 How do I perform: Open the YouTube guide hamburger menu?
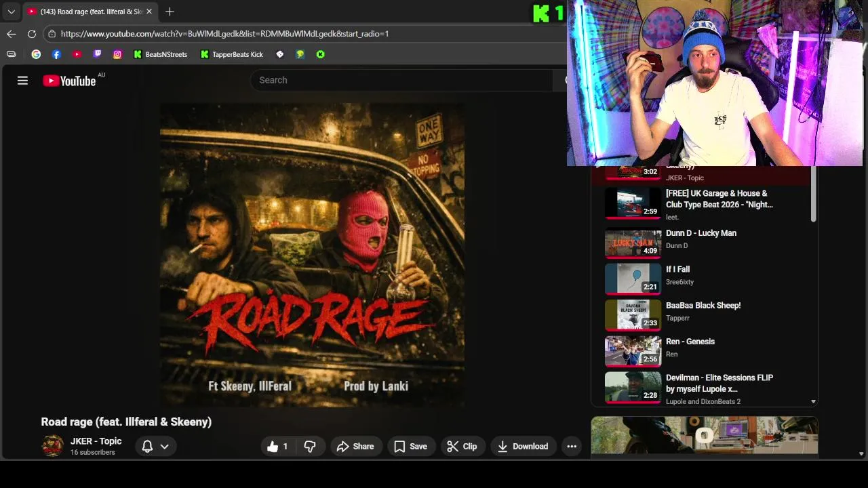coord(22,81)
